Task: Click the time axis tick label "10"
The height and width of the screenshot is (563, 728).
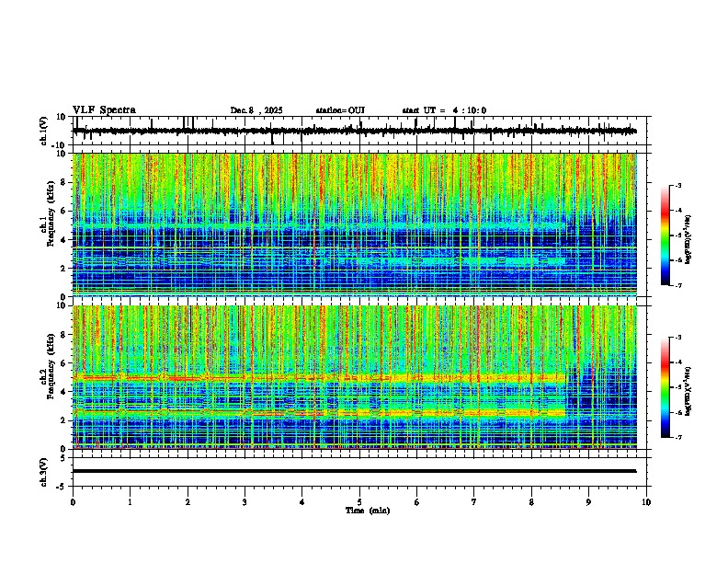Action: tap(646, 502)
